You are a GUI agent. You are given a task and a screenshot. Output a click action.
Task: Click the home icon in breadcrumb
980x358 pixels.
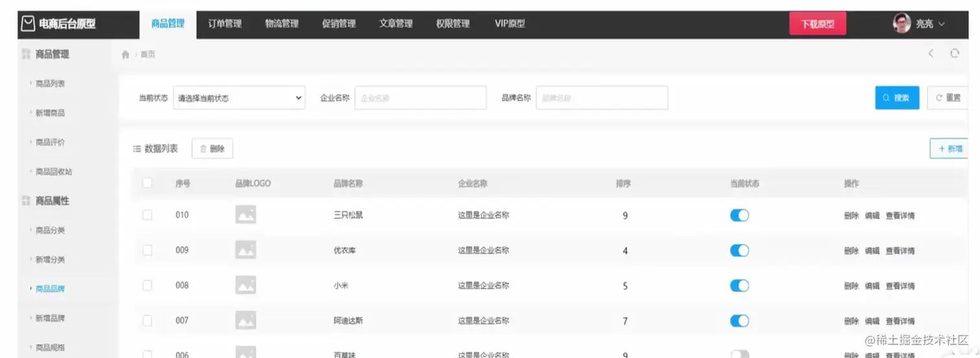pyautogui.click(x=126, y=55)
